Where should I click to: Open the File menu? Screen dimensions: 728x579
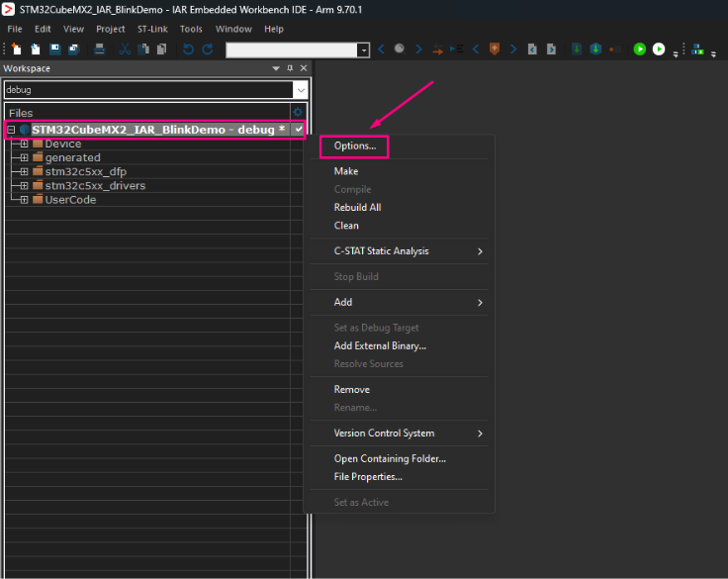coord(15,29)
